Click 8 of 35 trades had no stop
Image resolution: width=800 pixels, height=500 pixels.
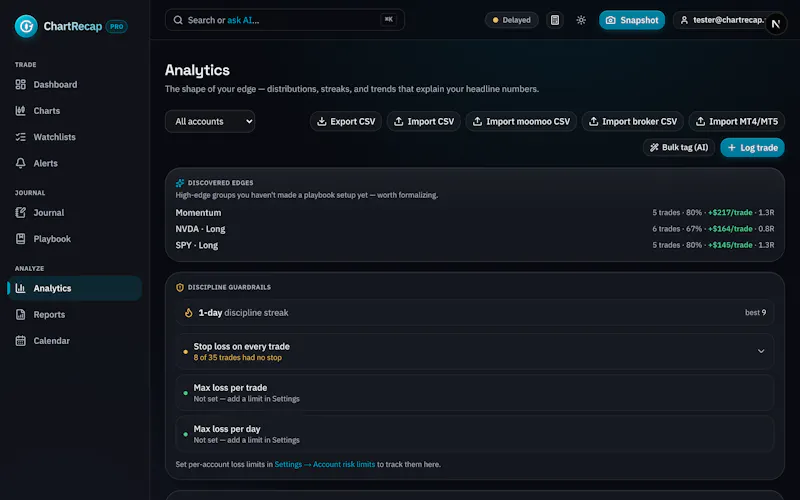coord(238,358)
